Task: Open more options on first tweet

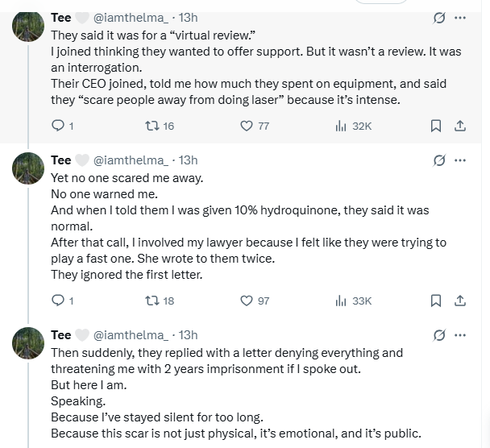Action: (x=460, y=18)
